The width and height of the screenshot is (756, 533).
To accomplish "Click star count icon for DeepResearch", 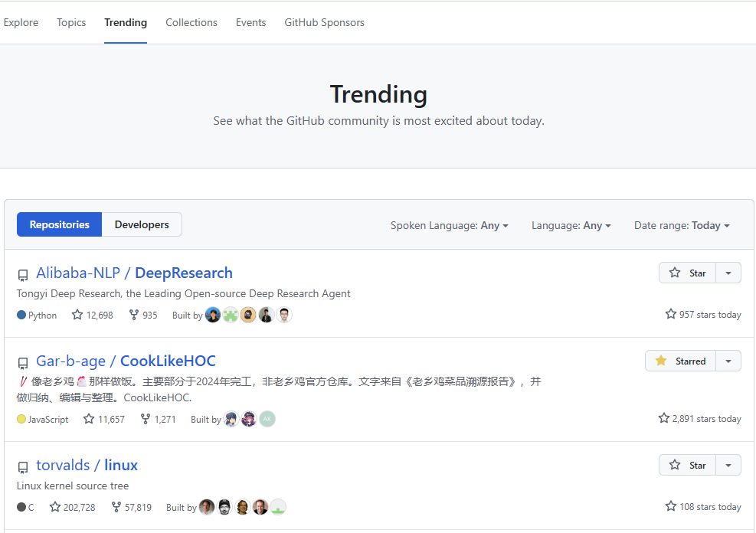I will [77, 315].
